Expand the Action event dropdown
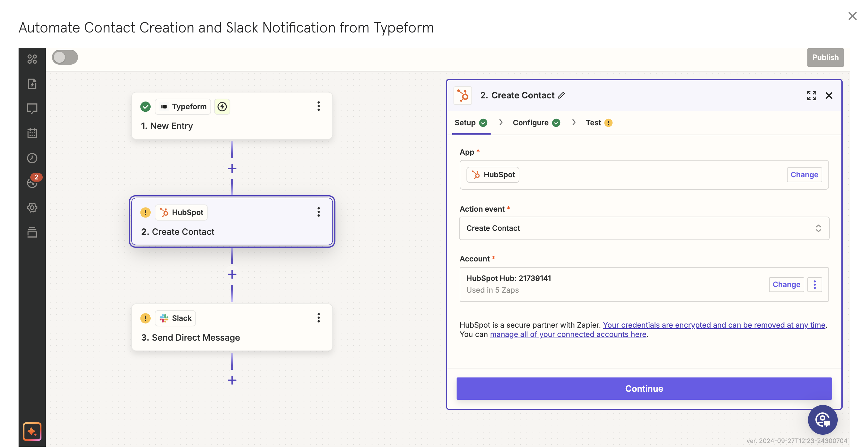Screen dimensions: 868x448 click(644, 228)
